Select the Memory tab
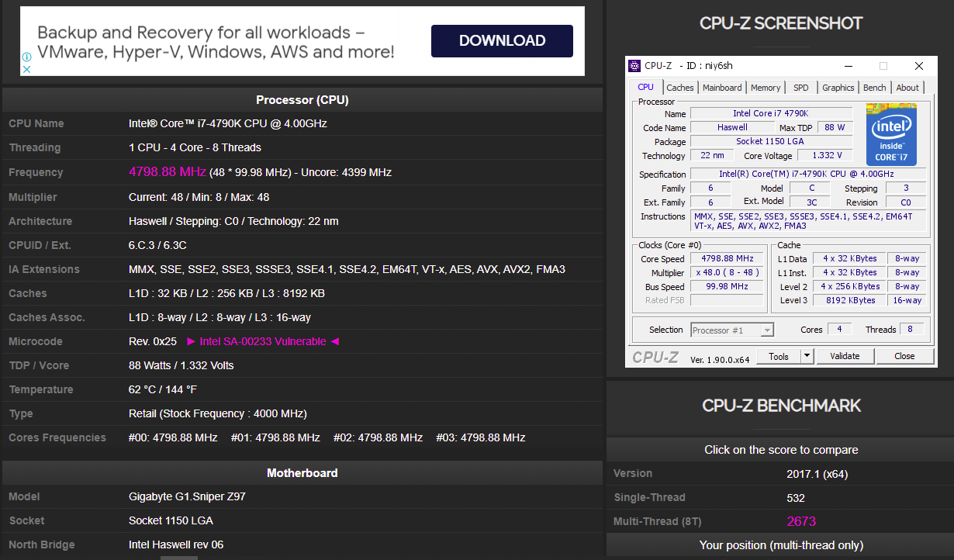The width and height of the screenshot is (954, 560). click(765, 88)
